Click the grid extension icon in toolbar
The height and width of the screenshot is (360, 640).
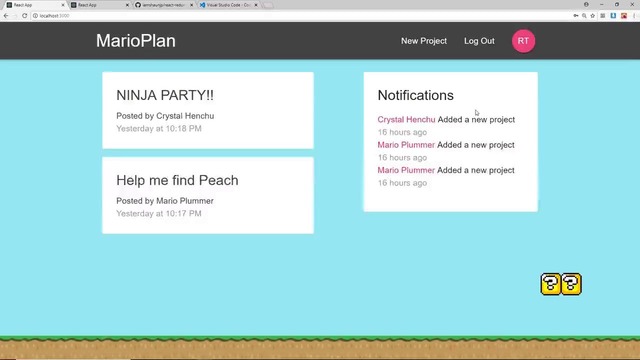(603, 16)
